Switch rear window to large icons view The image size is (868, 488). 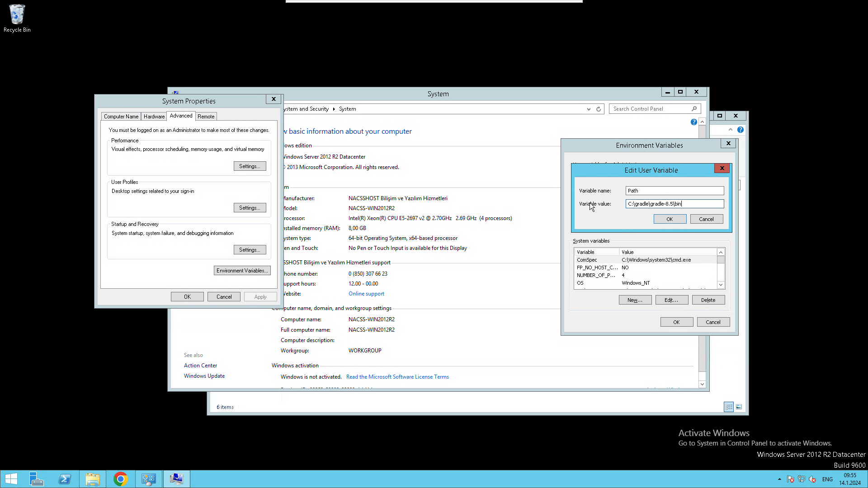(739, 407)
